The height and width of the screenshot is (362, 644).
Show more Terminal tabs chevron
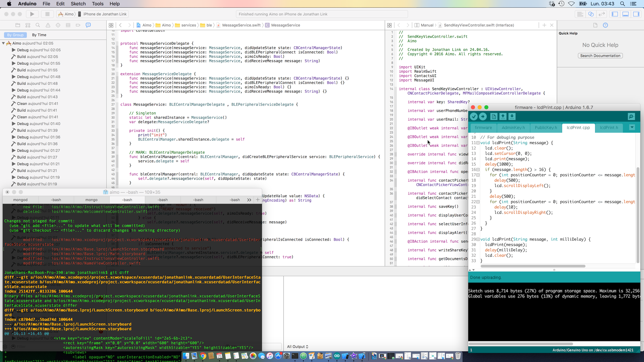click(249, 200)
